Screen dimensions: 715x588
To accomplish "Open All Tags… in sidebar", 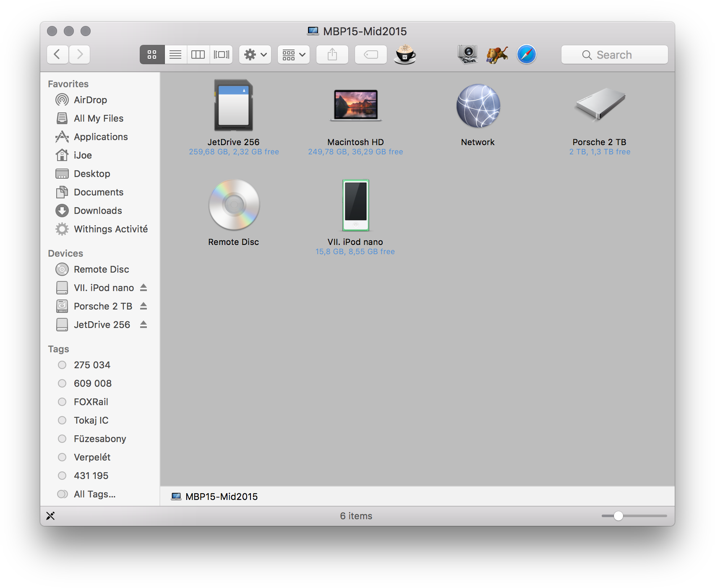I will pos(99,494).
